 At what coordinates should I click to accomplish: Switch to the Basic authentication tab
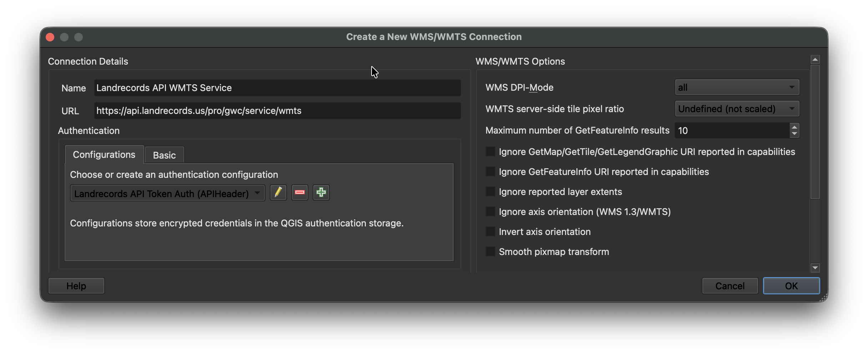[164, 155]
